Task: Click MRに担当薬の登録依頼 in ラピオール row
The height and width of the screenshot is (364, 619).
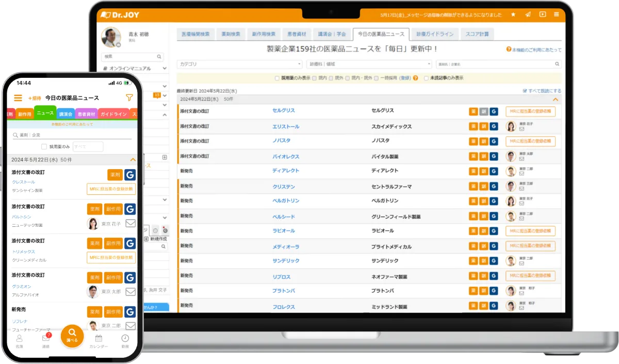Action: coord(531,231)
